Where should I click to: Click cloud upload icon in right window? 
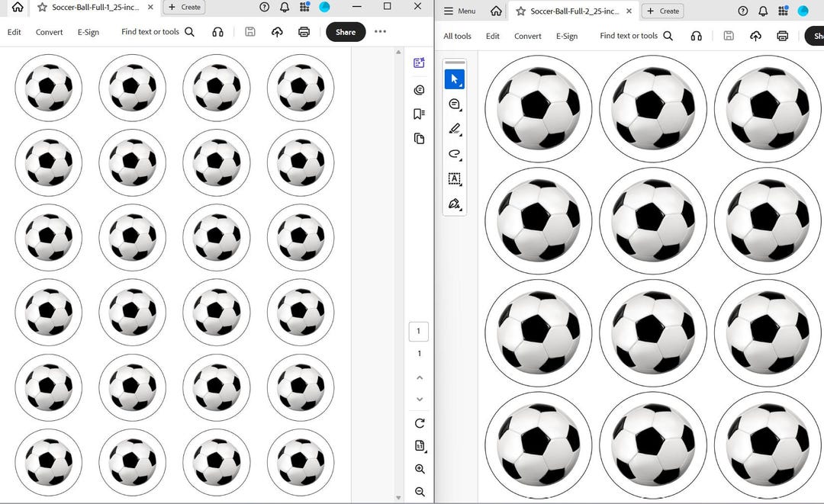(x=755, y=36)
